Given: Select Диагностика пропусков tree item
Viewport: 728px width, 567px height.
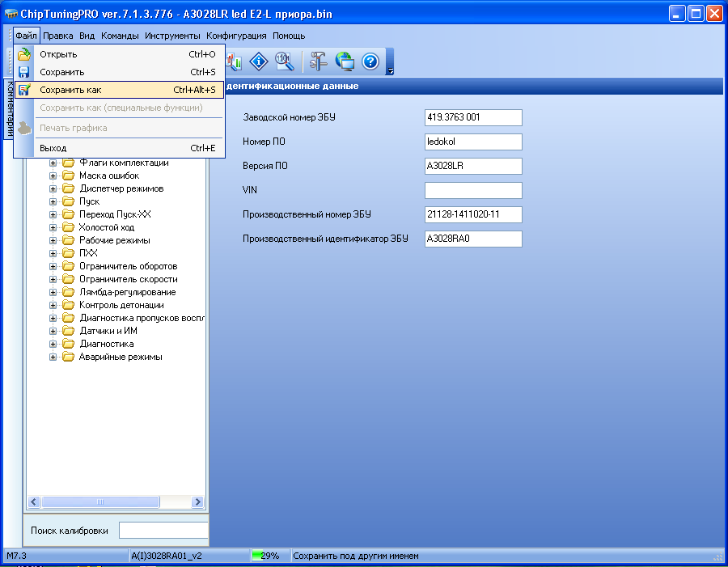Looking at the screenshot, I should click(x=142, y=318).
